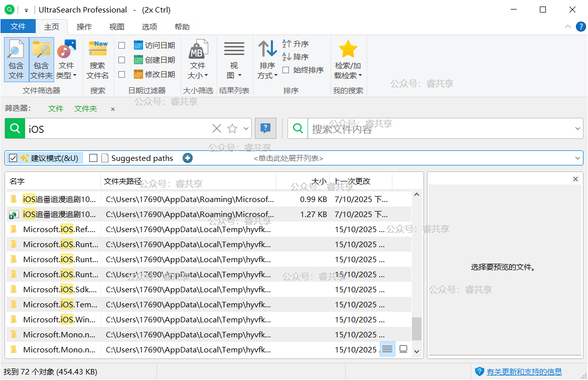Click the yellow star 检索/加载检索 icon
Viewport: 588px width, 380px height.
point(348,50)
